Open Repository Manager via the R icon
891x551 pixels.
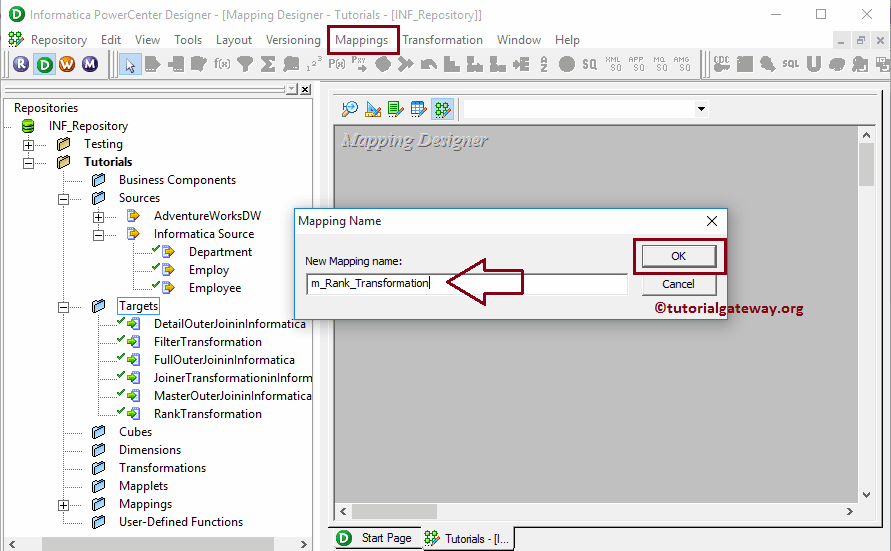click(x=21, y=64)
